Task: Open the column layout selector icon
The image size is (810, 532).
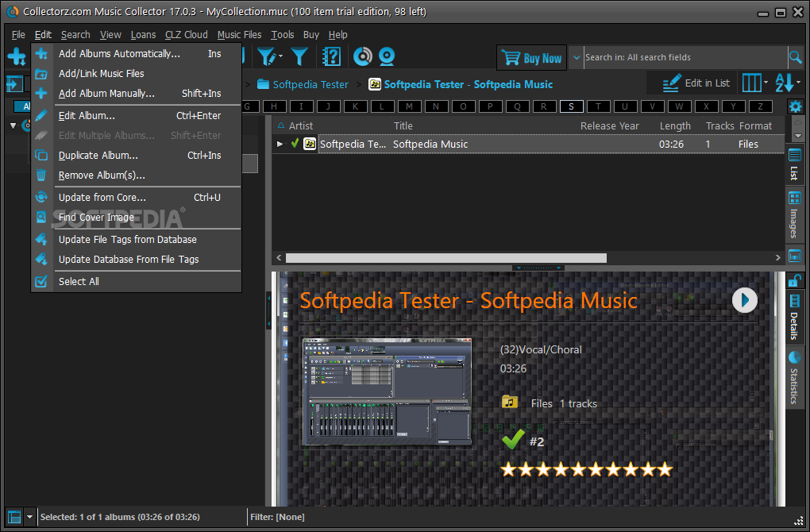Action: 751,83
